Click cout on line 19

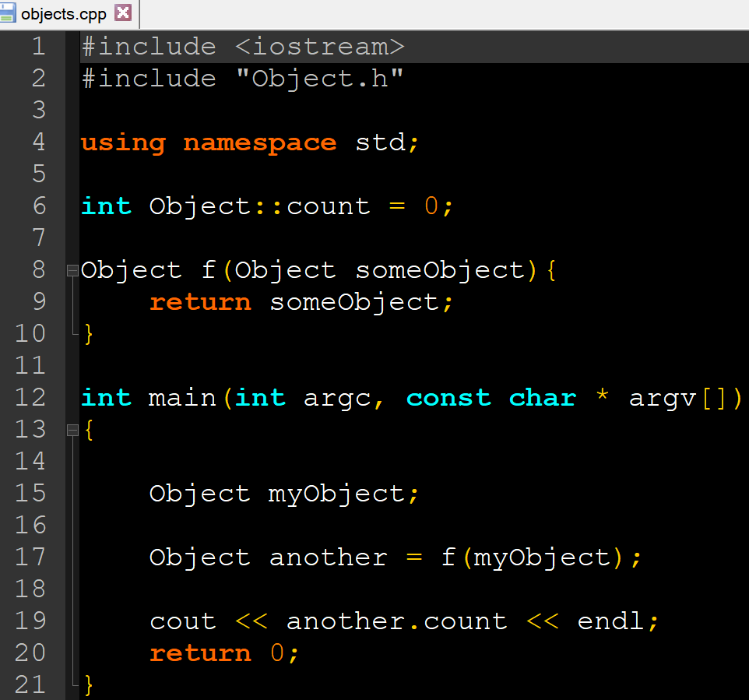coord(182,621)
